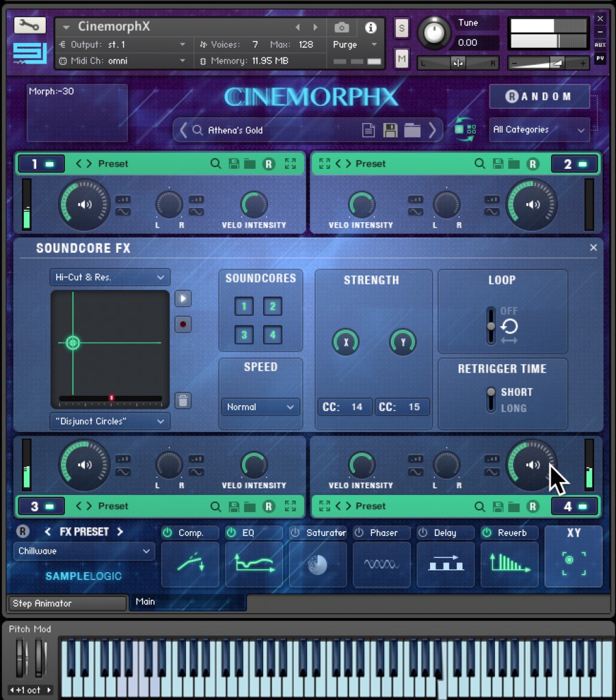
Task: Select Soundcores button 4 in FX panel
Action: 272,335
